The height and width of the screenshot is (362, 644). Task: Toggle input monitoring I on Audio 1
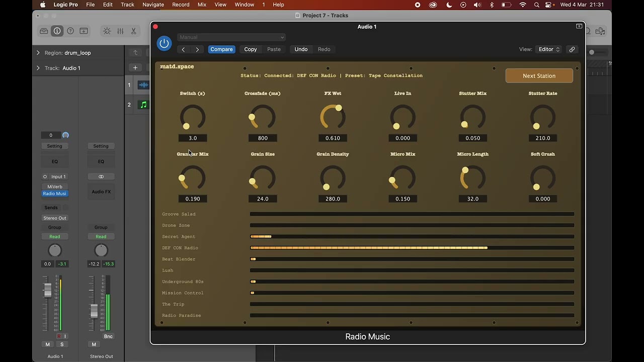coord(65,336)
